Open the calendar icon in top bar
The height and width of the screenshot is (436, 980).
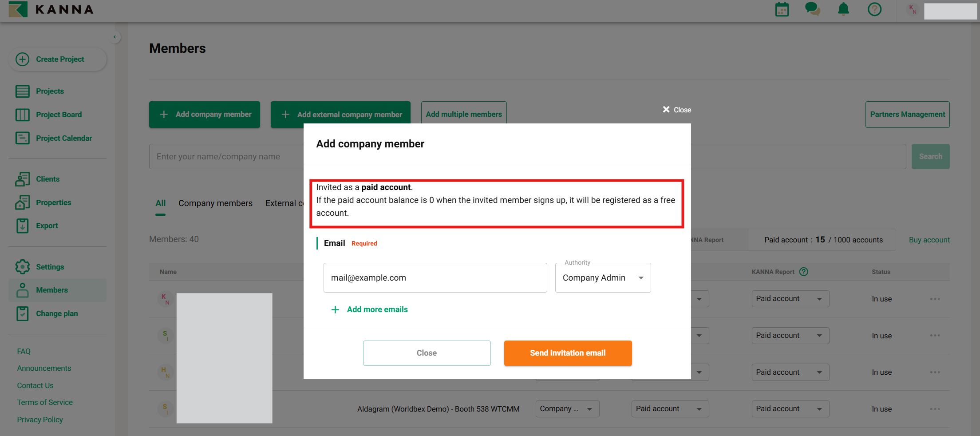tap(782, 9)
